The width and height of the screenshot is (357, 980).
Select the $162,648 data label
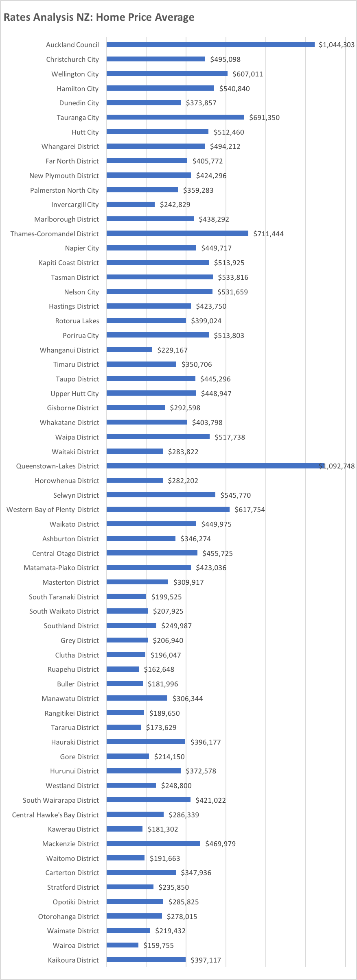[159, 669]
